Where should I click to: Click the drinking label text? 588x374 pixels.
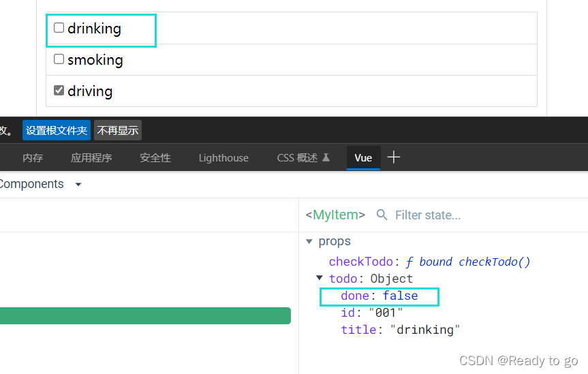pos(95,29)
